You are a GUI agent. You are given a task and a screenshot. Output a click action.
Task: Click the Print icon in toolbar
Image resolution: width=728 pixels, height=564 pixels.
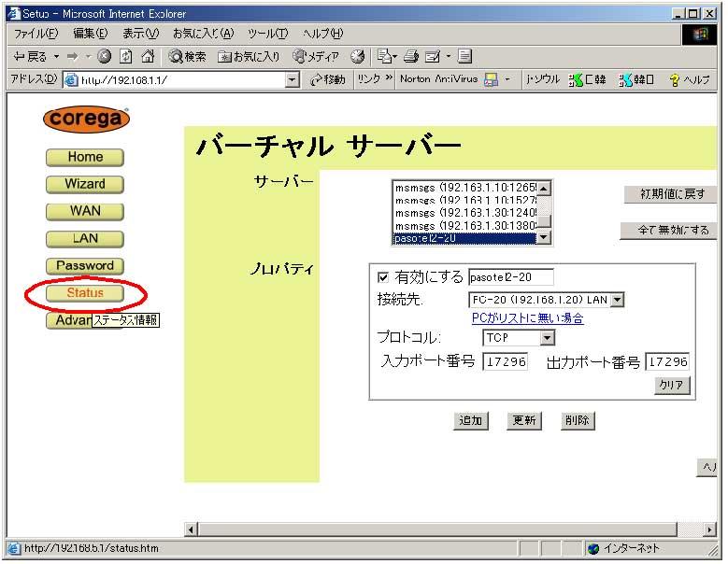pos(412,57)
